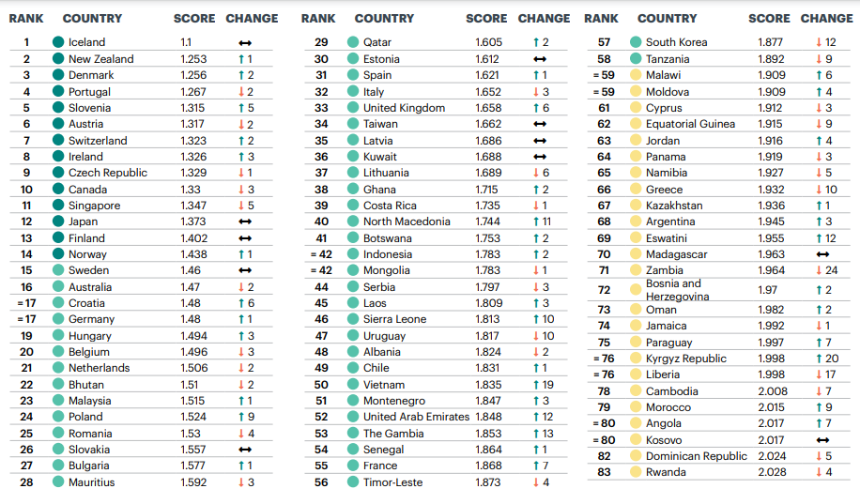The height and width of the screenshot is (504, 860).
Task: Select Morocco's score 2.015
Action: point(772,407)
